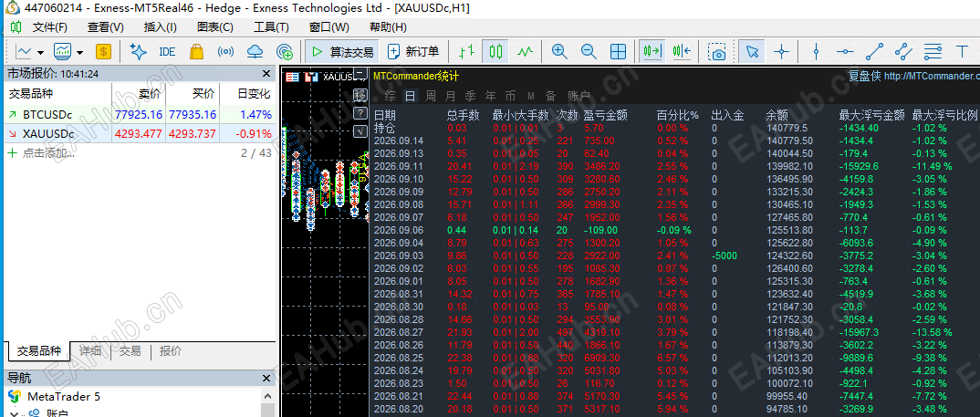Select the 综 summary statistics tab
The width and height of the screenshot is (980, 417).
pos(391,97)
